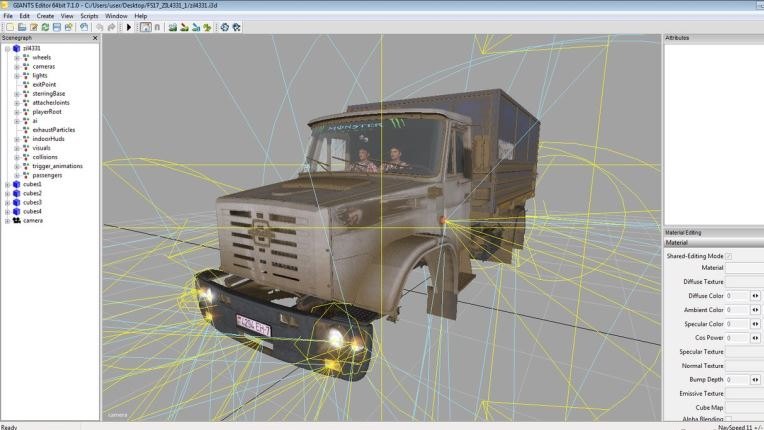The height and width of the screenshot is (430, 764).
Task: Toggle the magnet snapping icon
Action: [x=157, y=27]
